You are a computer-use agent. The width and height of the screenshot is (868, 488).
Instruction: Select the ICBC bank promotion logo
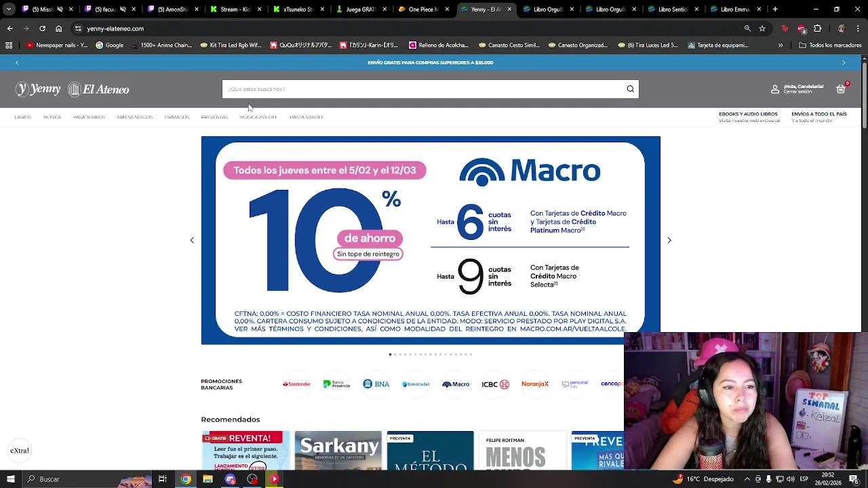click(495, 384)
